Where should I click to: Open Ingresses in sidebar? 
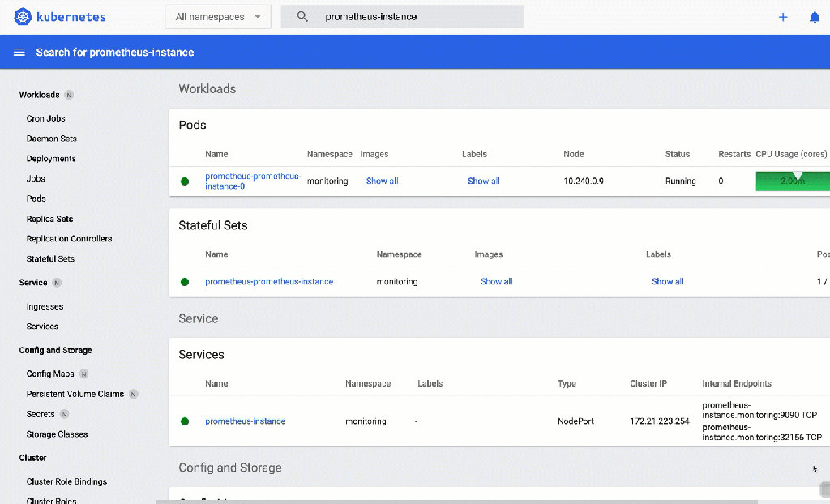point(45,306)
